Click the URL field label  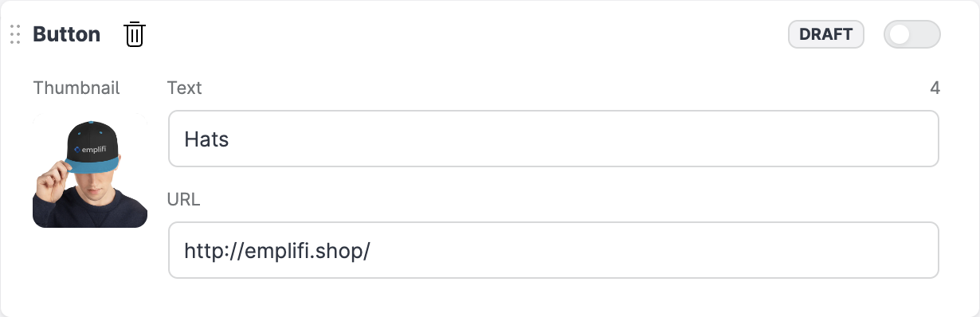[184, 199]
